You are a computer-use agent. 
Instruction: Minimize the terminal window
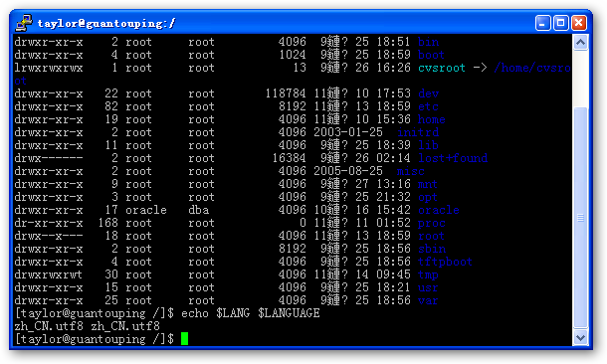(x=542, y=23)
